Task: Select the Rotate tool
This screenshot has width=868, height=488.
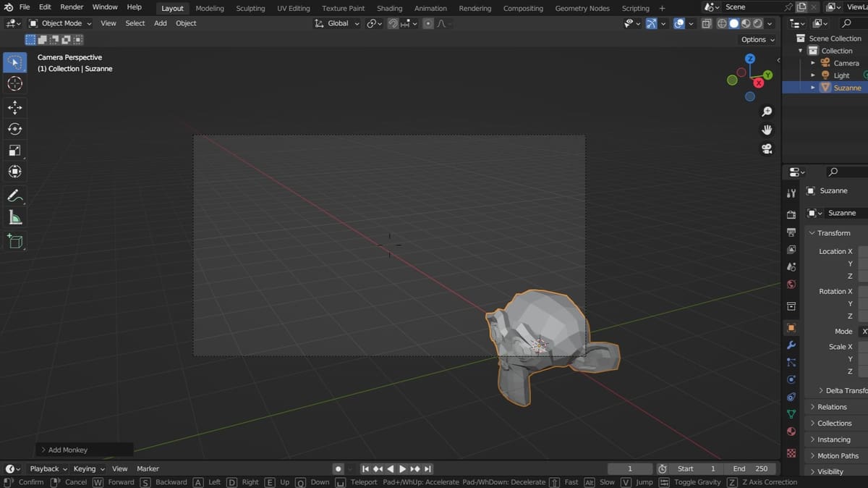Action: click(14, 129)
